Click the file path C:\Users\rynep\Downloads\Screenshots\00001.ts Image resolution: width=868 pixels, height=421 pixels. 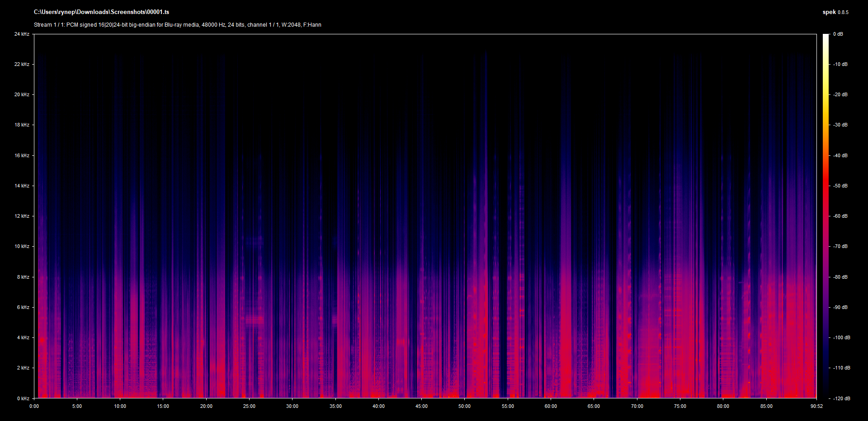click(101, 12)
